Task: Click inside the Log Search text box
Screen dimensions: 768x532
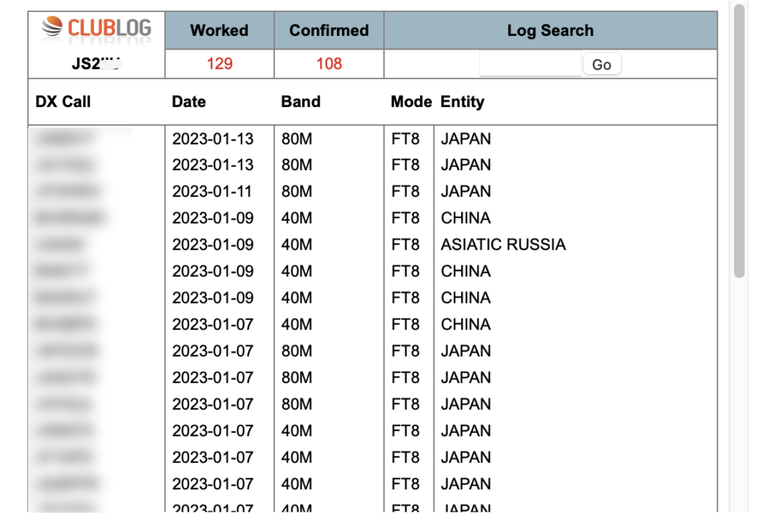Action: click(529, 64)
